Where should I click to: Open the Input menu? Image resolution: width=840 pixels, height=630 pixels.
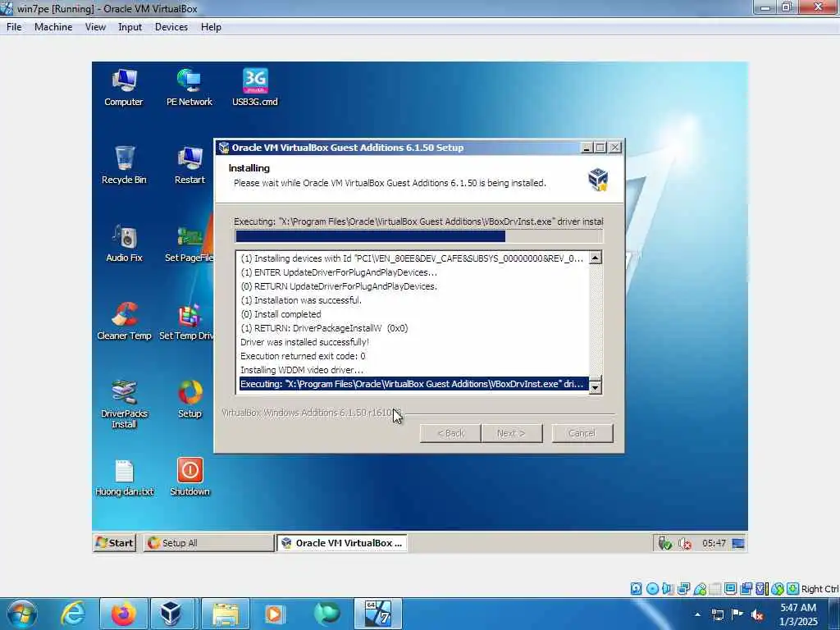pyautogui.click(x=130, y=27)
